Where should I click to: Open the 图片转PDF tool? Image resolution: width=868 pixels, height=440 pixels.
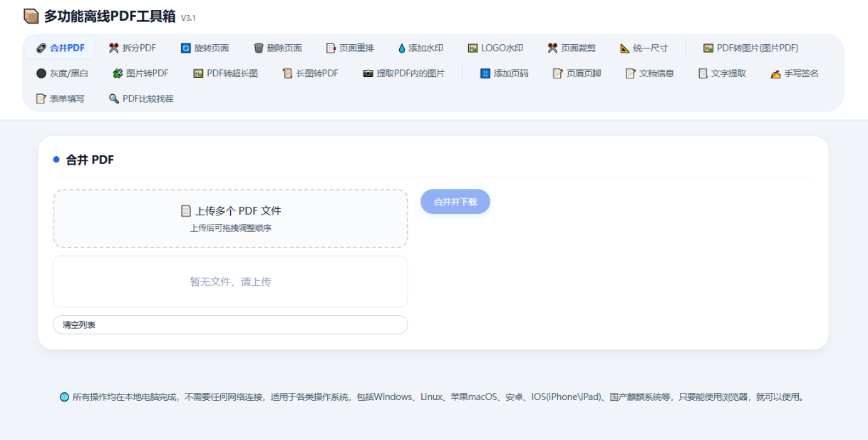click(140, 73)
